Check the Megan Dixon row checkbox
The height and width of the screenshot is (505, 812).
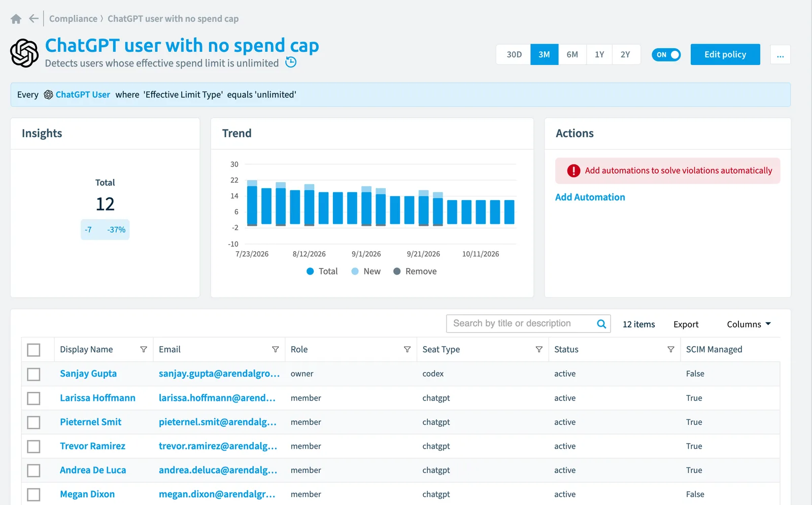coord(33,494)
